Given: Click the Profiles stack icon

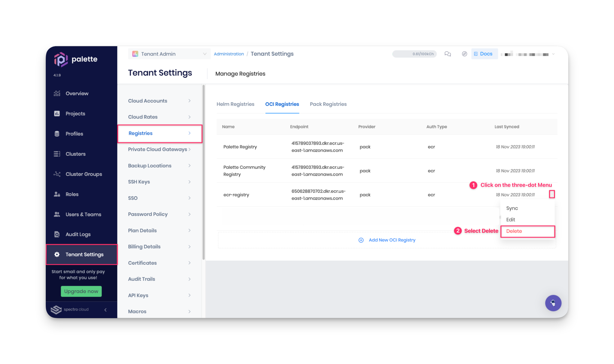Looking at the screenshot, I should [x=57, y=134].
